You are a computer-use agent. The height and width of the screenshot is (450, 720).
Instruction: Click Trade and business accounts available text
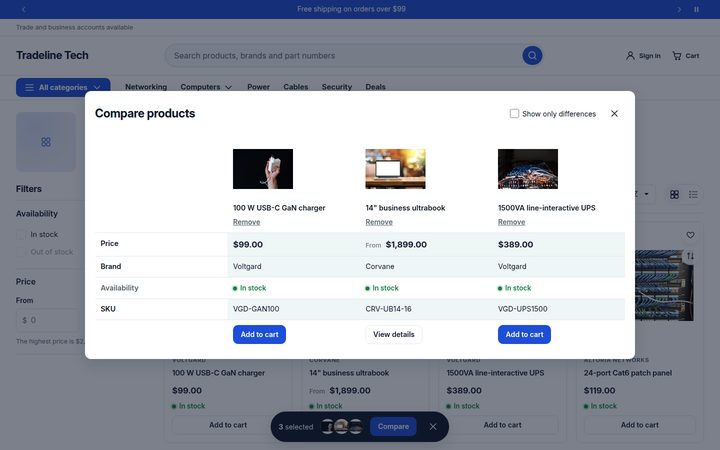[x=74, y=28]
